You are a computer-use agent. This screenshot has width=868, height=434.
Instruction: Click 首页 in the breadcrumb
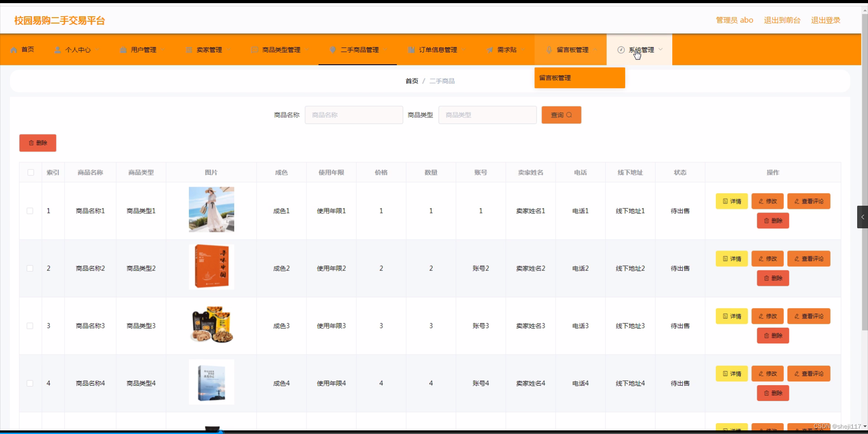(412, 81)
